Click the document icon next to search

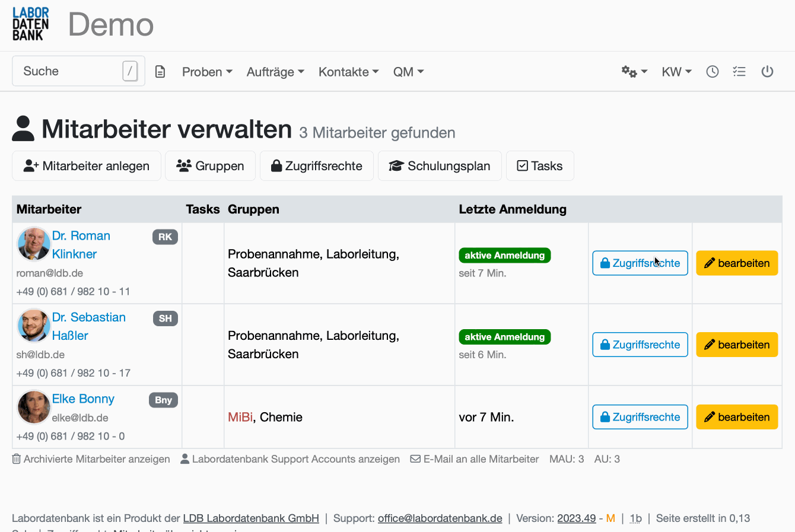160,71
